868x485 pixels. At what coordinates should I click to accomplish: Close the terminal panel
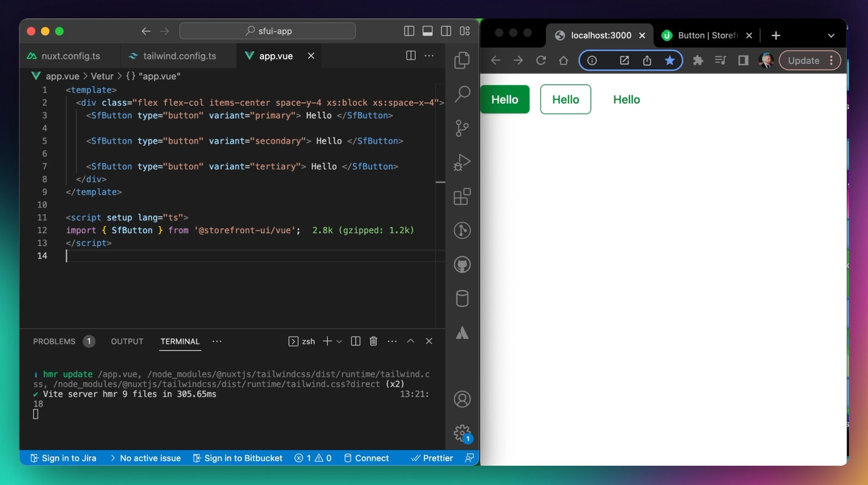[x=429, y=341]
